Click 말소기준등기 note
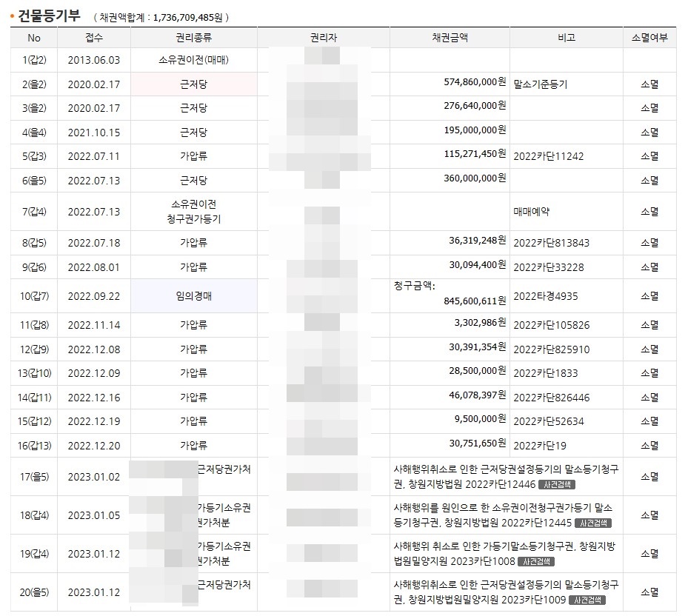 click(541, 84)
